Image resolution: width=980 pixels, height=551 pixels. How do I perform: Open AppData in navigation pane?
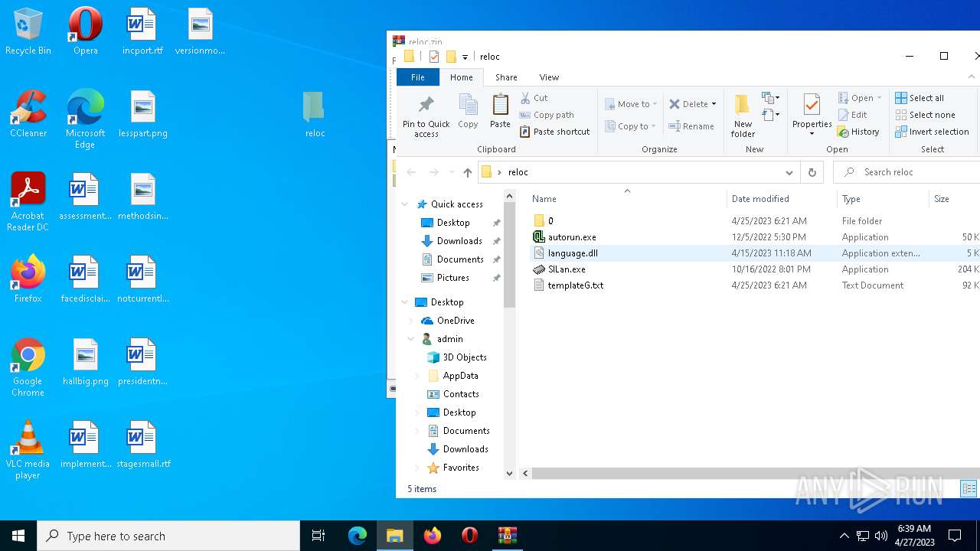[460, 376]
